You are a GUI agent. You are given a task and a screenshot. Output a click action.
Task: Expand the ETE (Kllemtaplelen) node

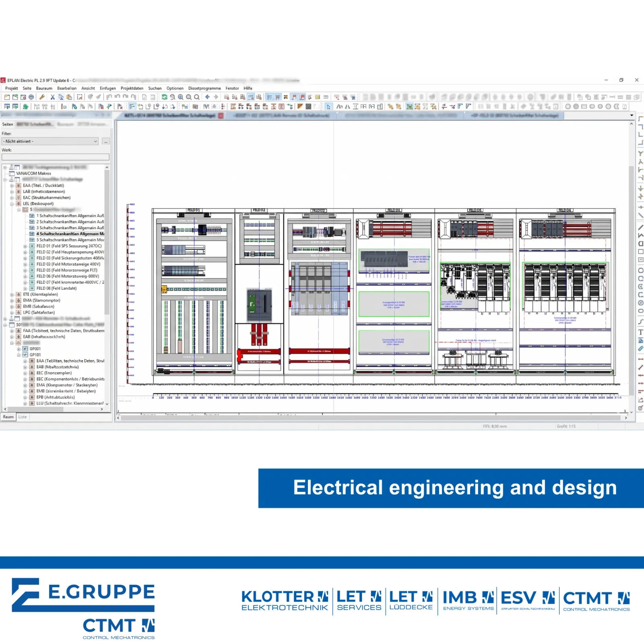pyautogui.click(x=12, y=295)
